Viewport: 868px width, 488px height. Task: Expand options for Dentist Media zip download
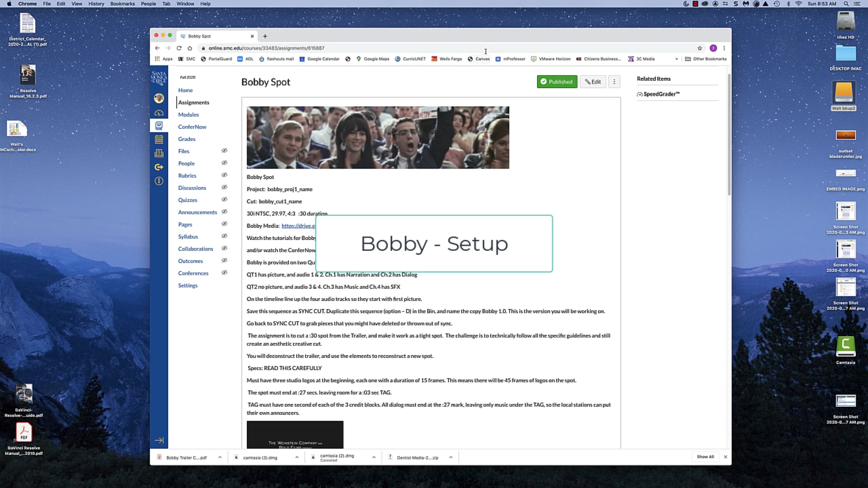[451, 457]
